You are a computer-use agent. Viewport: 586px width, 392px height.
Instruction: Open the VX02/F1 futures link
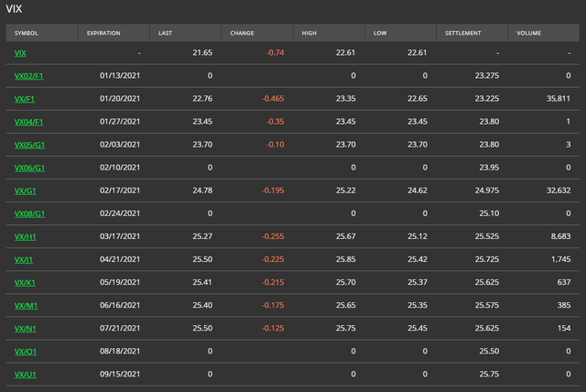click(x=29, y=76)
